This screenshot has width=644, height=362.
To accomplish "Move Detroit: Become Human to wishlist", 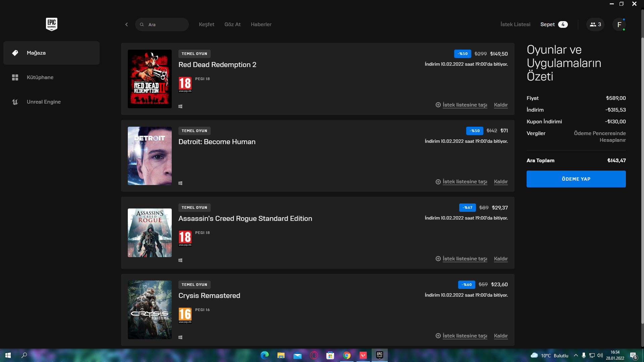I will (x=464, y=182).
